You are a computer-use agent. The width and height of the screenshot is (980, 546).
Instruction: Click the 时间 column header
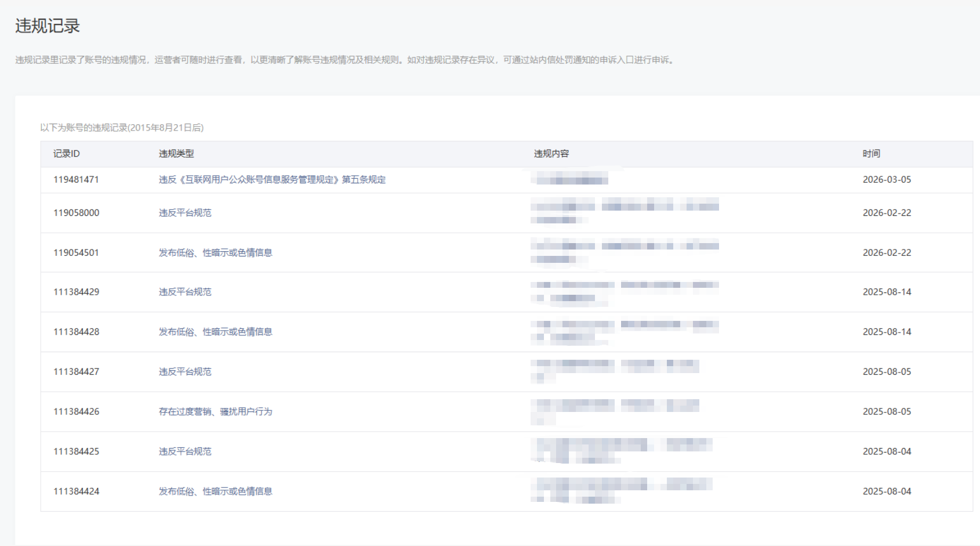pos(871,154)
